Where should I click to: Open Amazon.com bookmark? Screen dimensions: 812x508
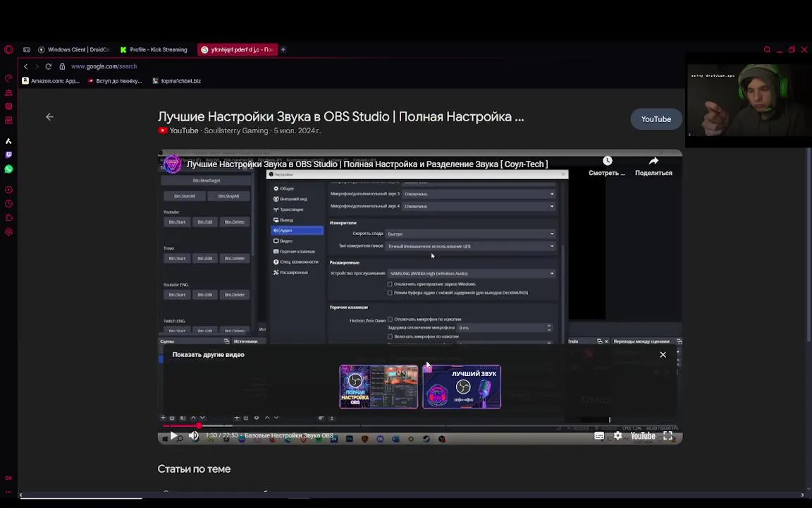pyautogui.click(x=50, y=81)
